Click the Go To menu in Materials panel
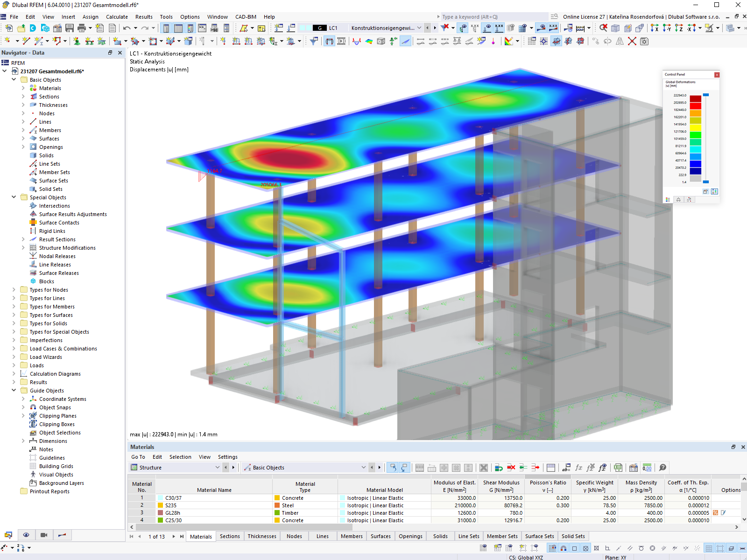The width and height of the screenshot is (747, 560). (138, 457)
